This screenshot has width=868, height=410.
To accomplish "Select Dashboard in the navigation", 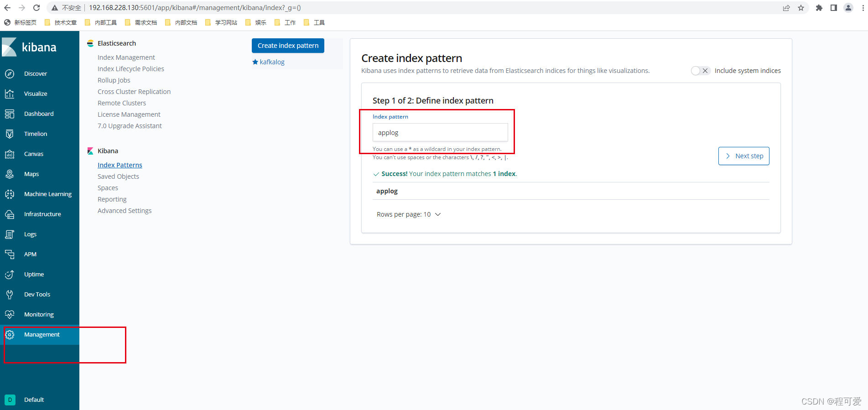I will 39,114.
